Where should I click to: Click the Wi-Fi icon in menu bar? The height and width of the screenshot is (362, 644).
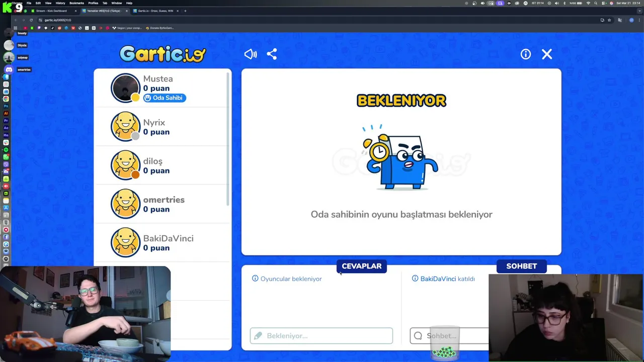point(588,3)
